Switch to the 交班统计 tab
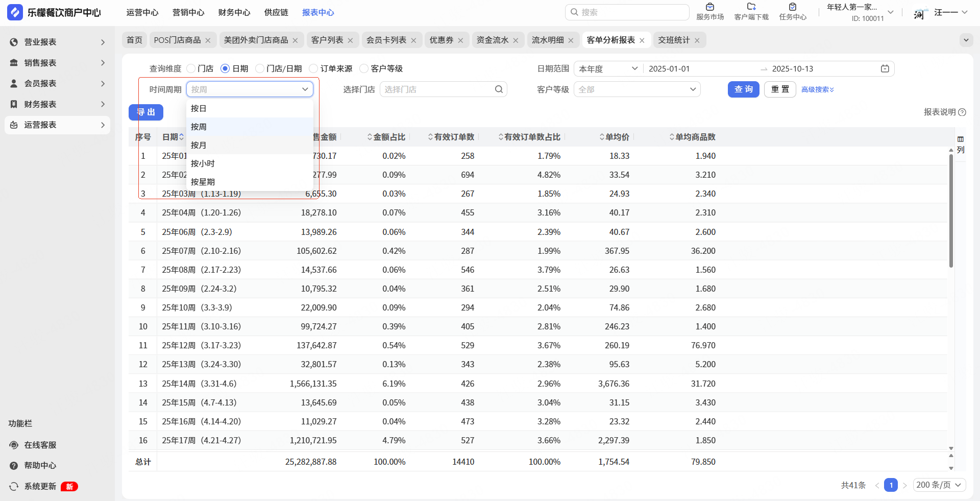 (x=673, y=40)
